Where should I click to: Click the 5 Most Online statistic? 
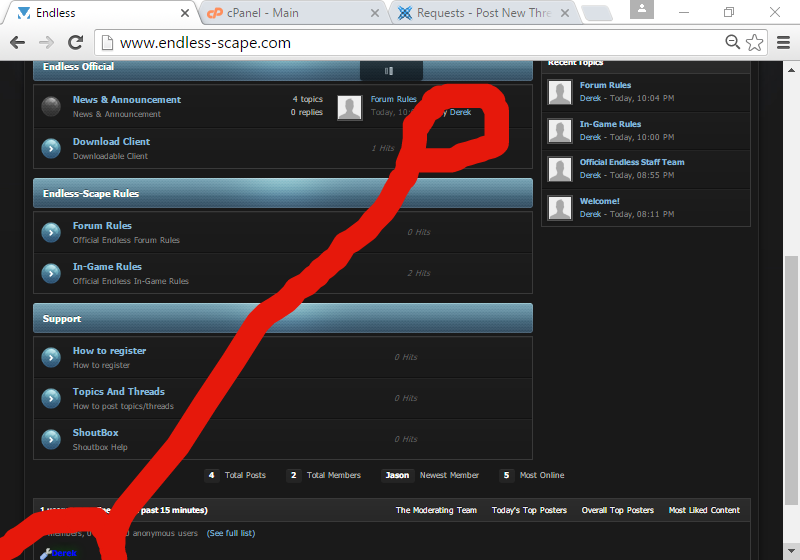(x=532, y=475)
